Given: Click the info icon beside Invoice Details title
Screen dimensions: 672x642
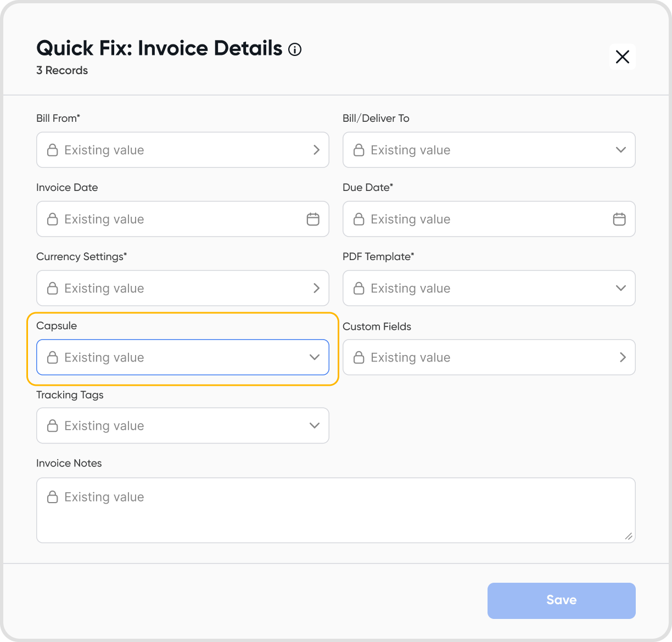Looking at the screenshot, I should (295, 50).
